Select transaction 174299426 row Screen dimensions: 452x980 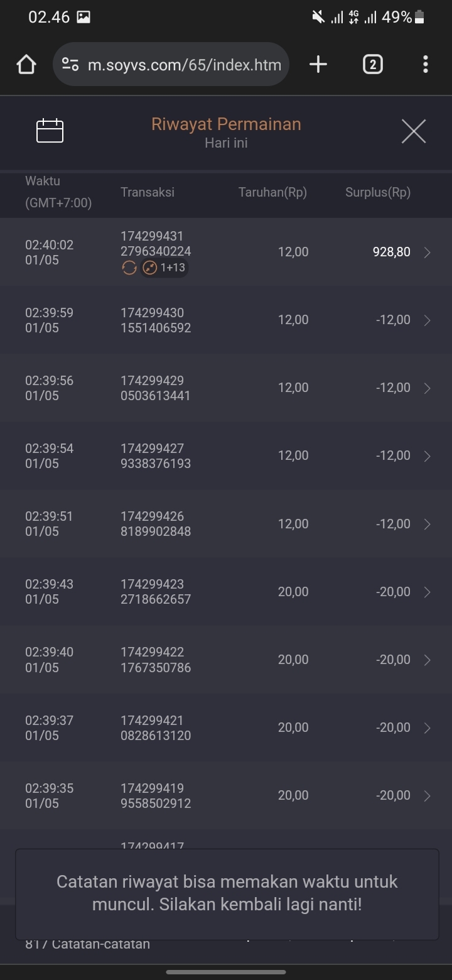coord(156,524)
